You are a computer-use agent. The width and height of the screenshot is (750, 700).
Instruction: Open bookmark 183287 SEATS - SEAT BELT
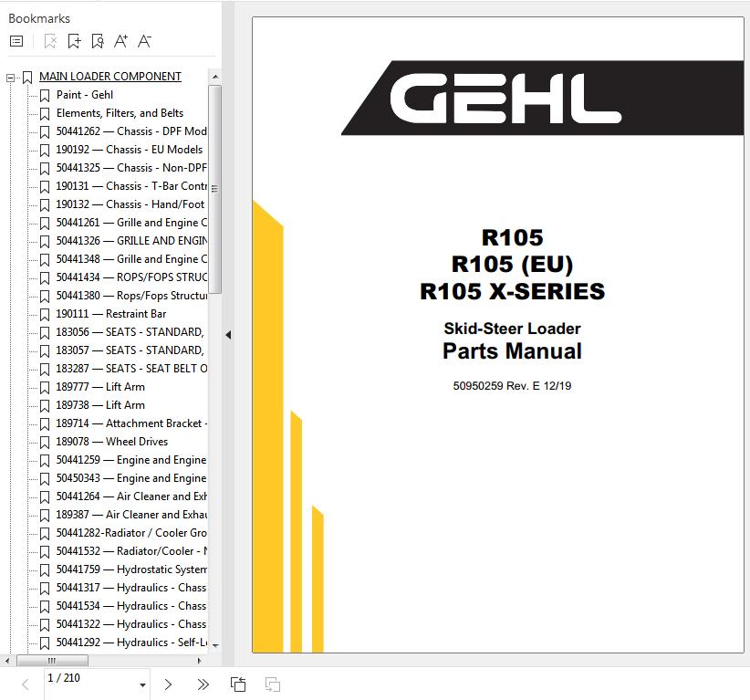[x=131, y=369]
